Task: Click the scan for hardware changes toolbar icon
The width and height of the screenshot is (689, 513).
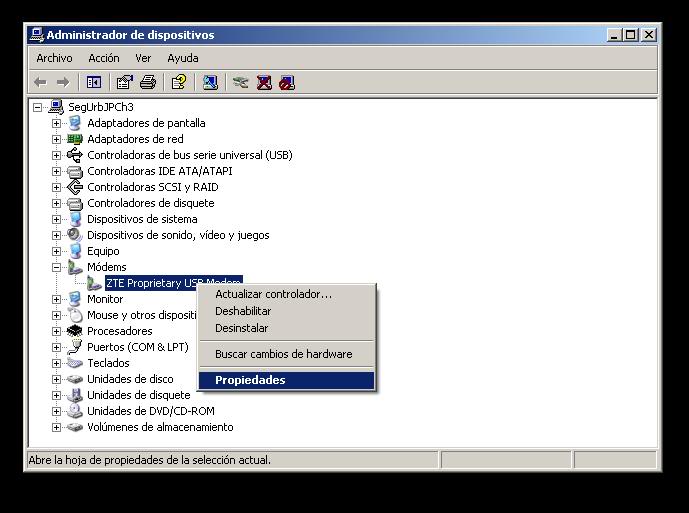Action: pyautogui.click(x=210, y=82)
